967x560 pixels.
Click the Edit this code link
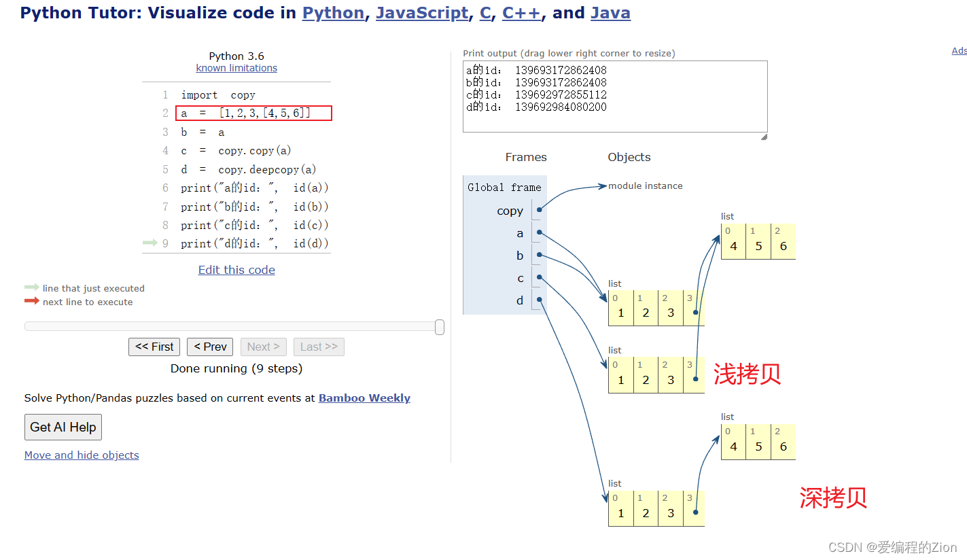tap(236, 270)
